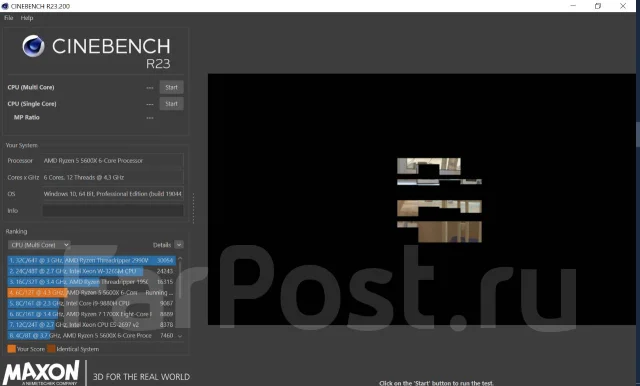Open the File menu
The width and height of the screenshot is (640, 386).
point(9,18)
